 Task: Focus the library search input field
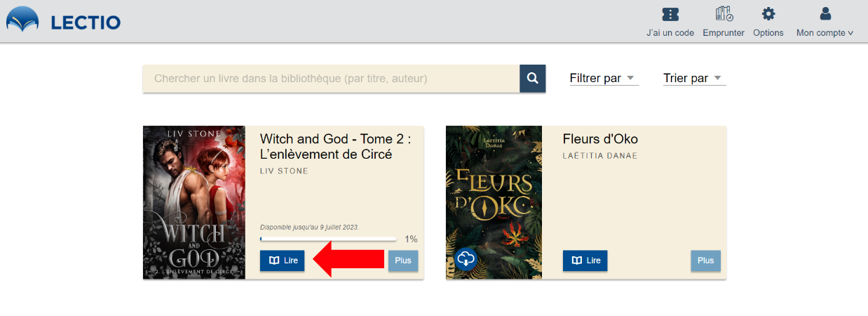[x=330, y=79]
